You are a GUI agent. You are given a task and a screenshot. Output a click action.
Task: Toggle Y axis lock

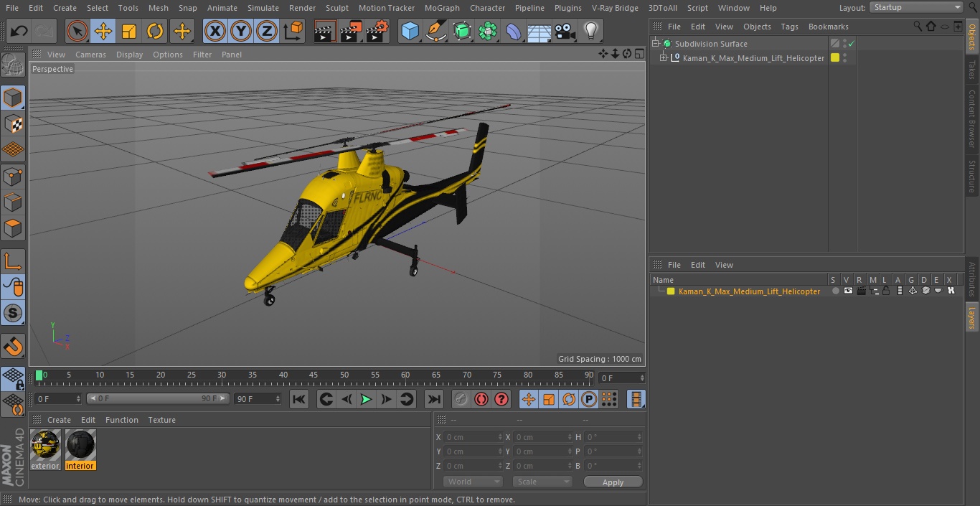pyautogui.click(x=241, y=31)
